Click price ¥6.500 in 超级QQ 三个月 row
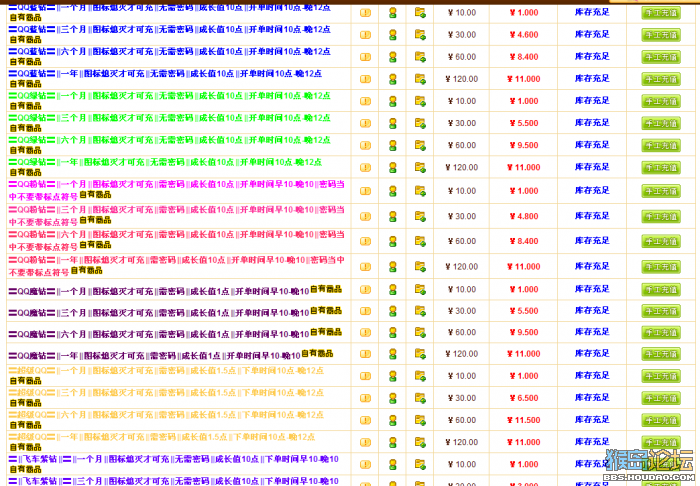 pyautogui.click(x=524, y=398)
